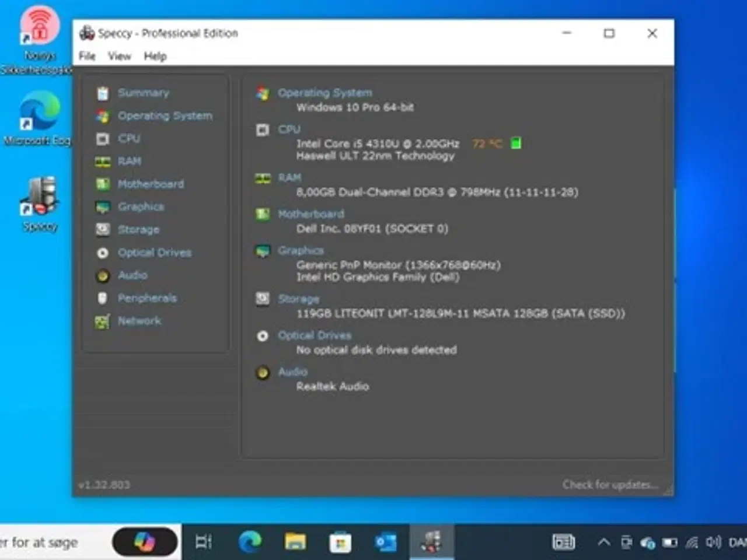The width and height of the screenshot is (747, 560).
Task: Open Operating System heading link in summary
Action: pyautogui.click(x=324, y=93)
